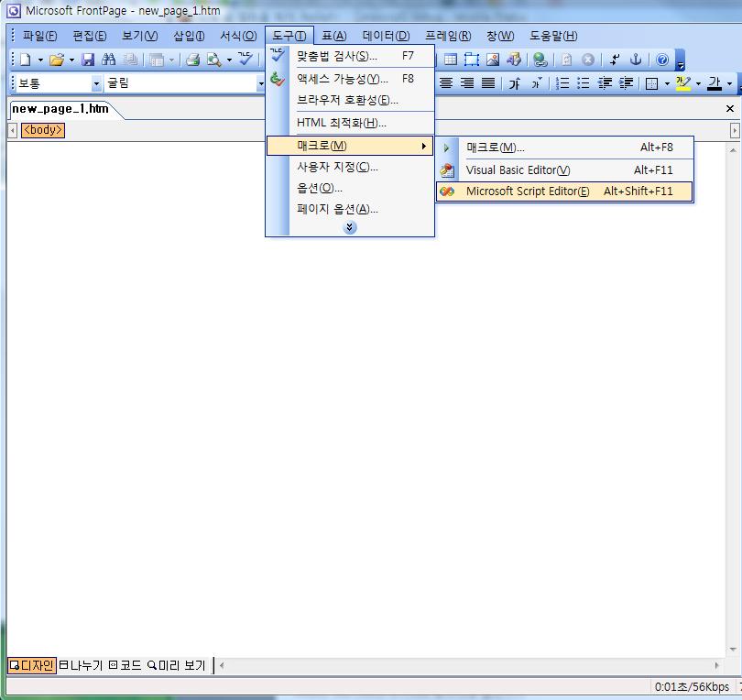Decrease indent with the outdent icon
Screen dimensions: 742x700
pyautogui.click(x=605, y=83)
